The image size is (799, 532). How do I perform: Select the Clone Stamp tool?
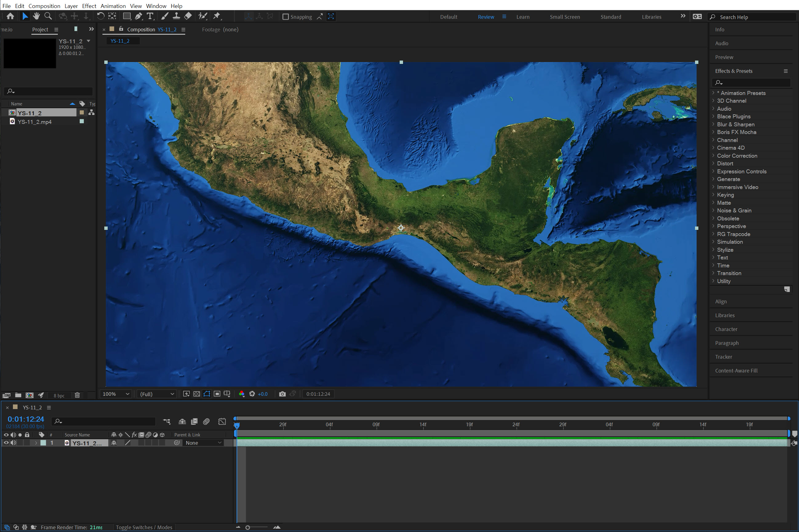coord(176,16)
